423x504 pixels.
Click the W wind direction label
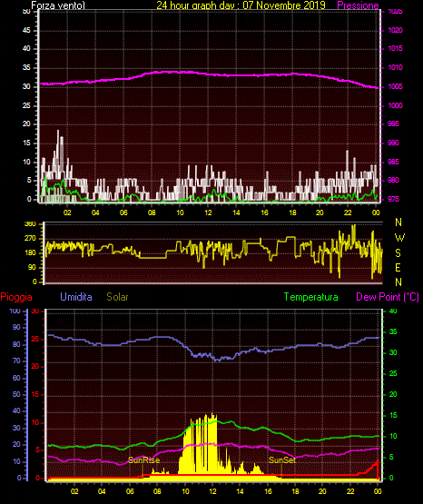[x=399, y=238]
